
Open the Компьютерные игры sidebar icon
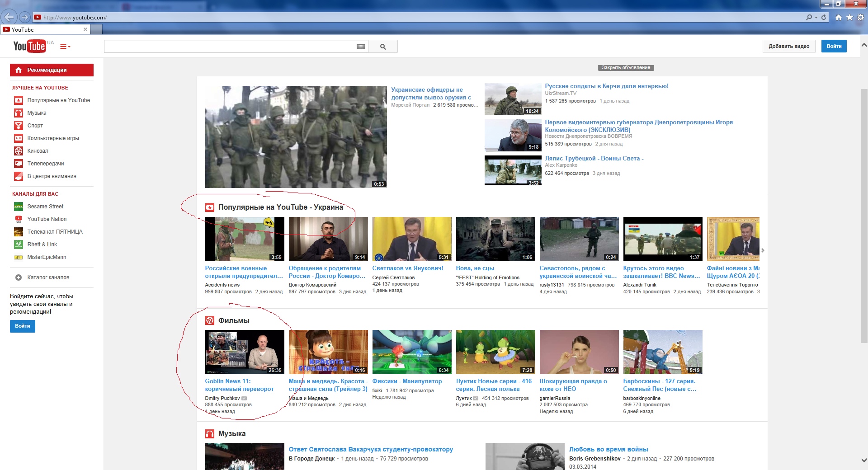pyautogui.click(x=19, y=138)
